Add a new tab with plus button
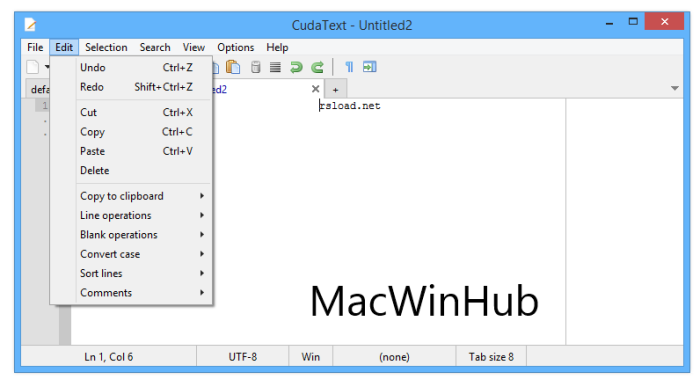 point(336,90)
